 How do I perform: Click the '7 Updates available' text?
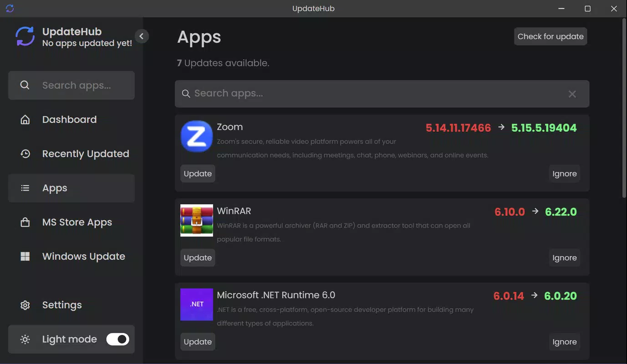pyautogui.click(x=223, y=63)
